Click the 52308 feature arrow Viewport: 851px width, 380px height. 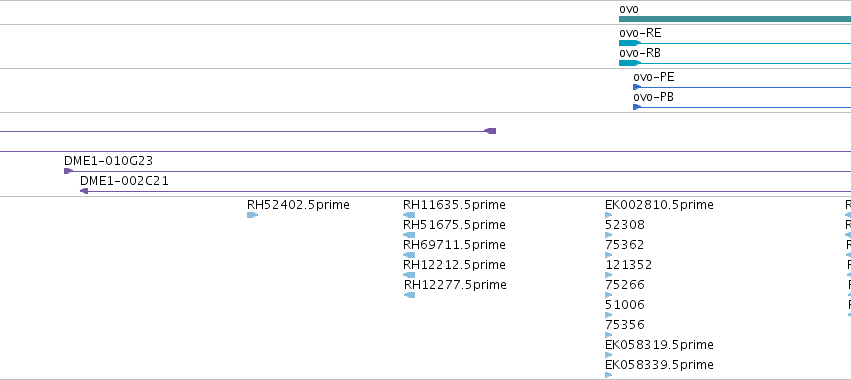[x=608, y=235]
